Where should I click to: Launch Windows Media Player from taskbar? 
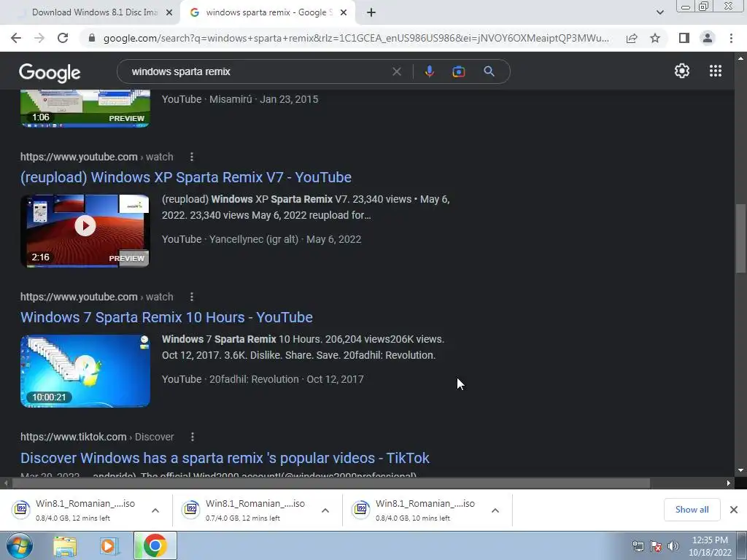click(x=109, y=545)
